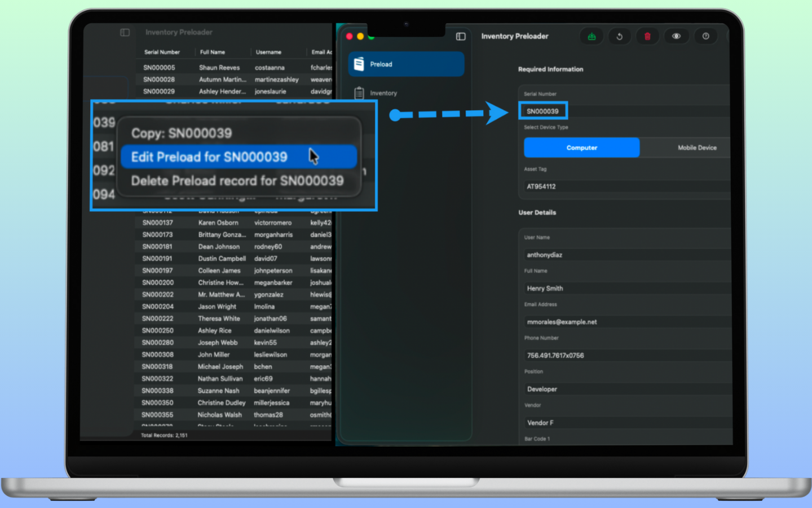Sort table by Serial Number column header
The width and height of the screenshot is (812, 508).
tap(162, 52)
